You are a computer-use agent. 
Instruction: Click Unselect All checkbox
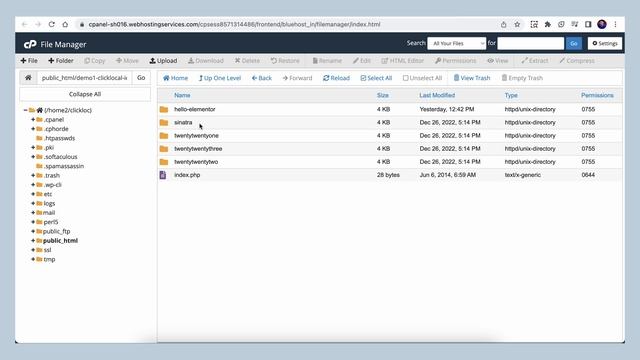[422, 78]
